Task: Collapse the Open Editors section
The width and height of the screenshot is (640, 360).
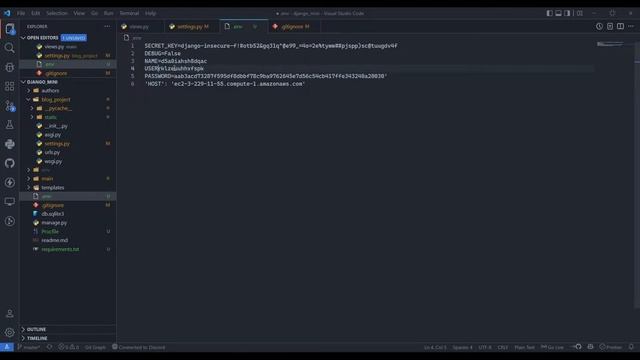Action: [23, 38]
